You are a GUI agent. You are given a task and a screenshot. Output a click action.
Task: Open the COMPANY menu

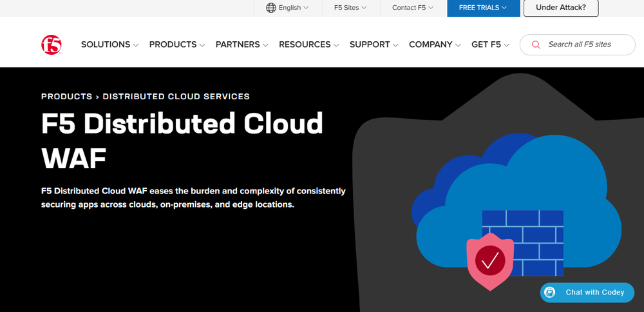(435, 44)
